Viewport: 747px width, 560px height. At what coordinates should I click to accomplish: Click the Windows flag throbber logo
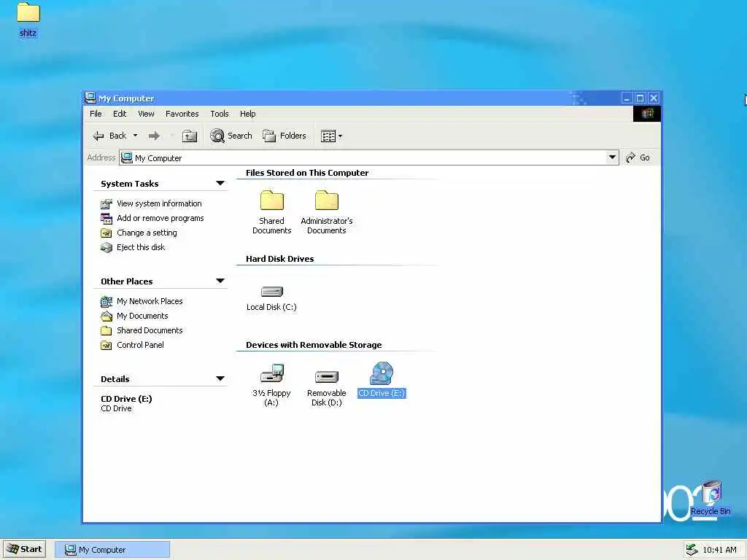pos(647,113)
